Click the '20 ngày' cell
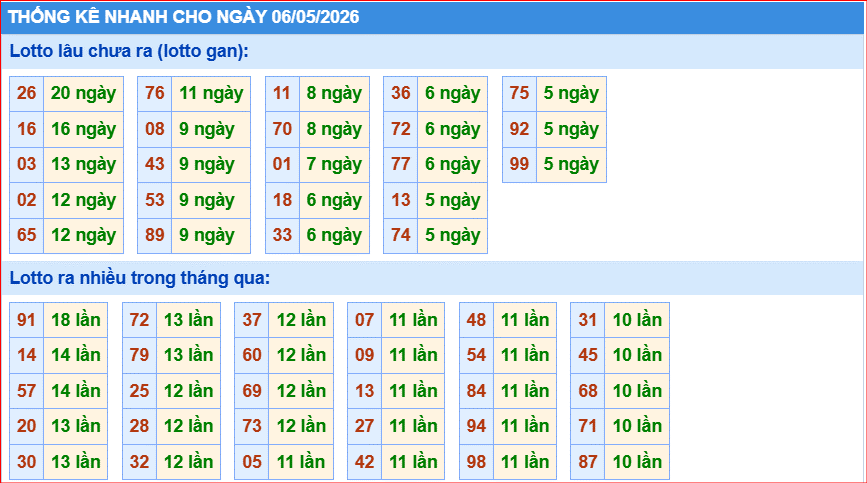 pyautogui.click(x=83, y=93)
